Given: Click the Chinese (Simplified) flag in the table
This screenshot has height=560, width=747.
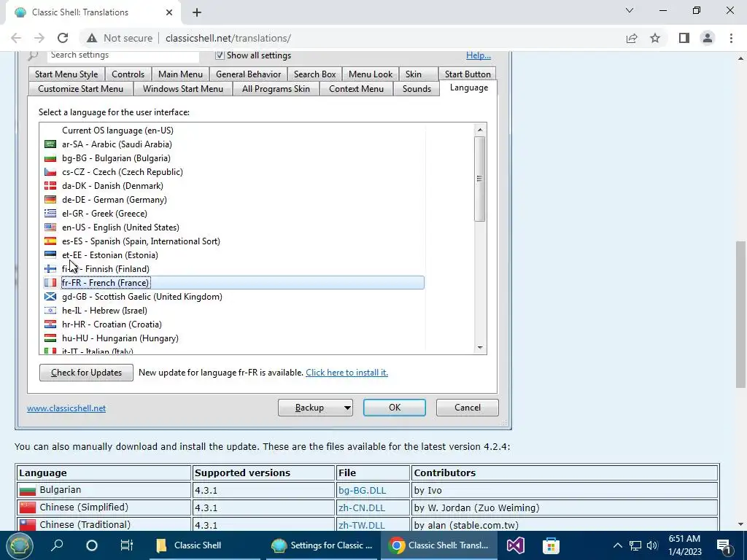Looking at the screenshot, I should tap(28, 507).
